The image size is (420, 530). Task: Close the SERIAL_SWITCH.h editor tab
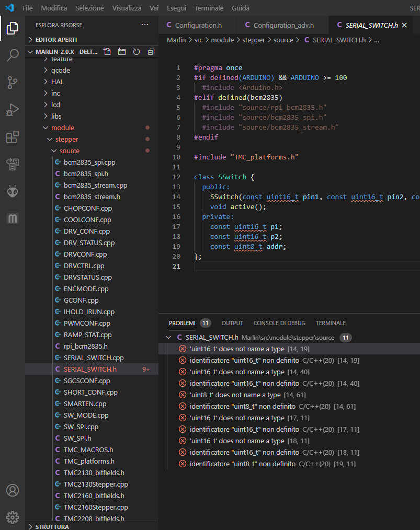[404, 25]
